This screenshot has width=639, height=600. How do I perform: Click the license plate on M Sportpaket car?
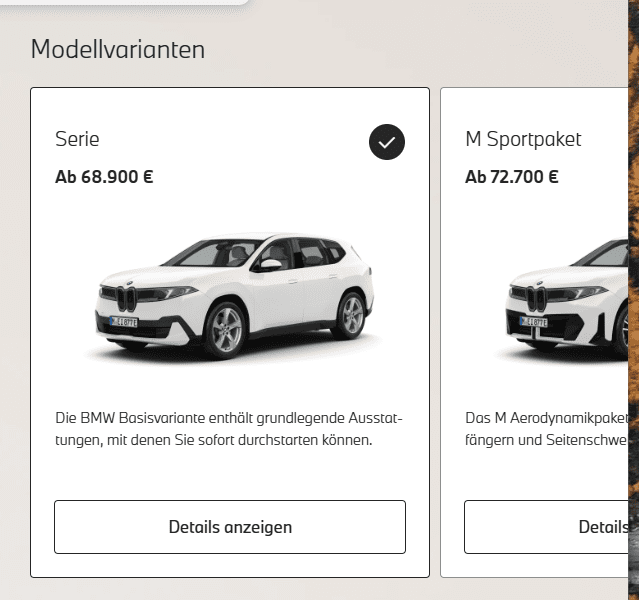click(532, 322)
